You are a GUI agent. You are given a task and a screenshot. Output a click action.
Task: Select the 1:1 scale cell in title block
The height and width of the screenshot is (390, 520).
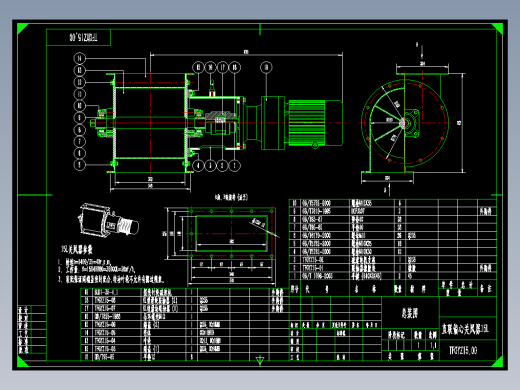pos(433,346)
